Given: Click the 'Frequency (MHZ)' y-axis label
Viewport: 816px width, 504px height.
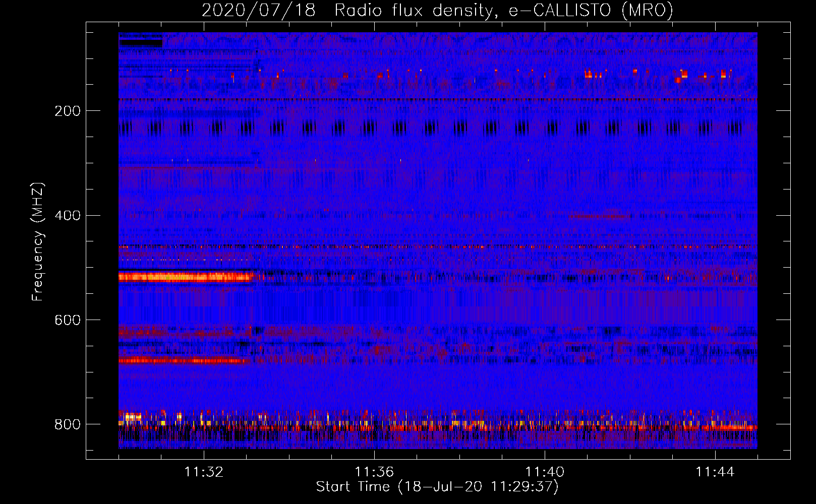Looking at the screenshot, I should 38,241.
